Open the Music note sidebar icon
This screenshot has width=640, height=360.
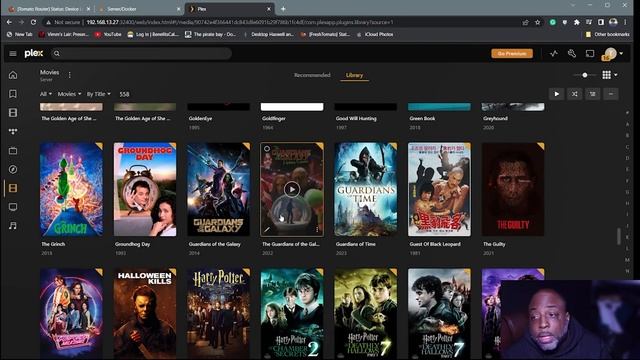click(x=13, y=226)
